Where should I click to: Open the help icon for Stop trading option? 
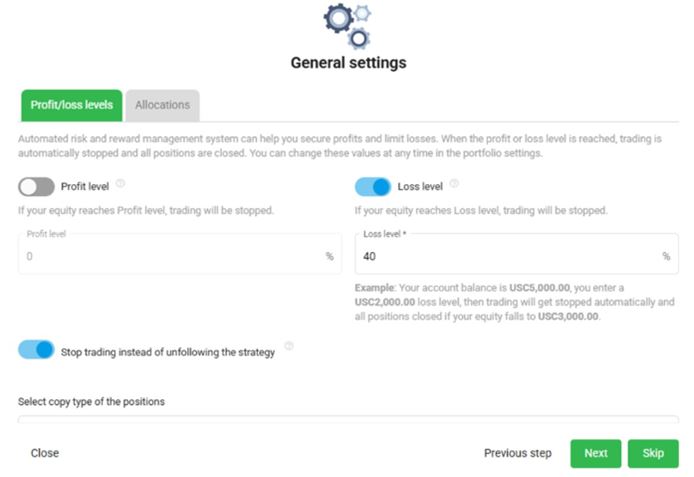coord(289,346)
